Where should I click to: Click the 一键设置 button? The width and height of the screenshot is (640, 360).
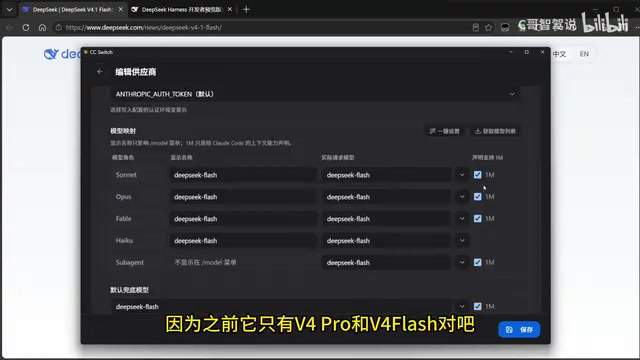coord(444,131)
